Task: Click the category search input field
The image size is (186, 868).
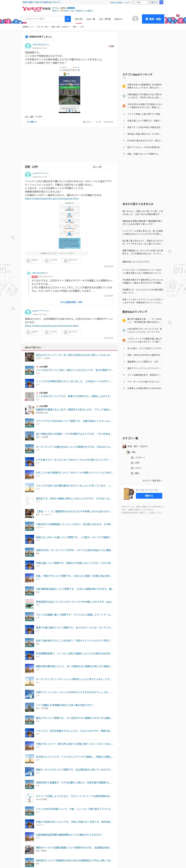Action: point(43,19)
